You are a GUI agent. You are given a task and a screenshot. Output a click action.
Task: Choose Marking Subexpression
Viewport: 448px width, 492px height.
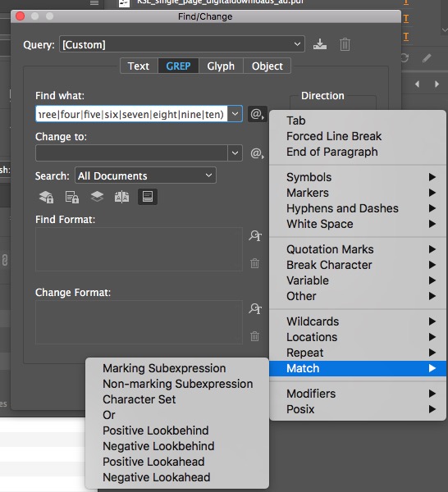point(177,368)
